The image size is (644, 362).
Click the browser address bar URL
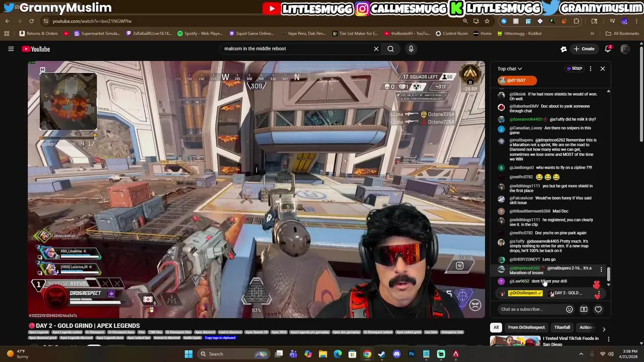(92, 21)
